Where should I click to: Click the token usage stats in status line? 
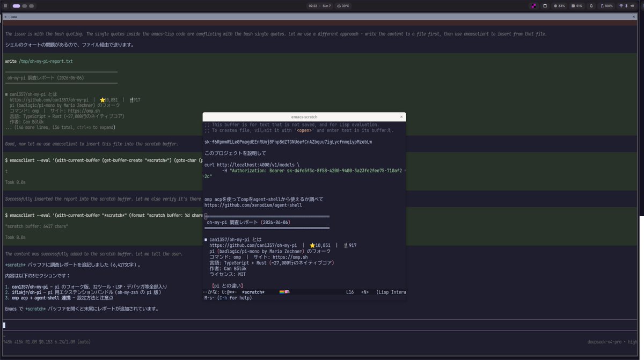coord(46,341)
